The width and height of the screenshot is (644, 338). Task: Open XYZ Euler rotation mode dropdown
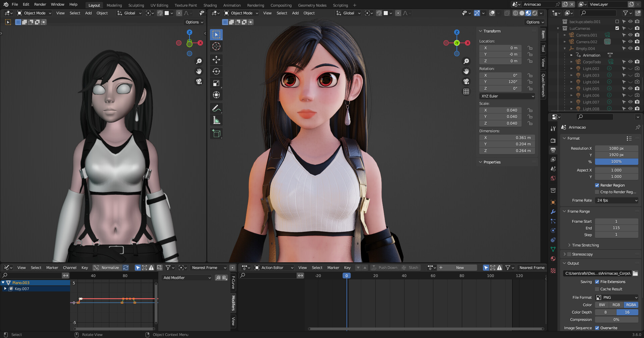click(x=507, y=96)
